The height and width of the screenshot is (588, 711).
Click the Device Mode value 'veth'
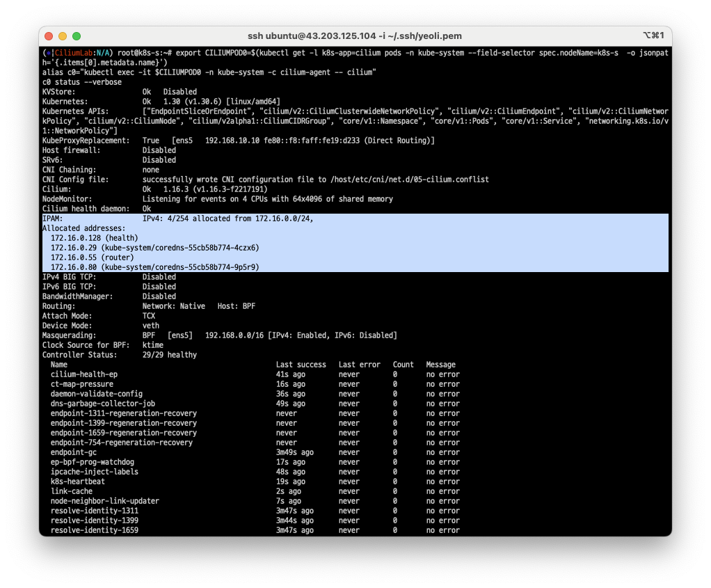coord(150,326)
